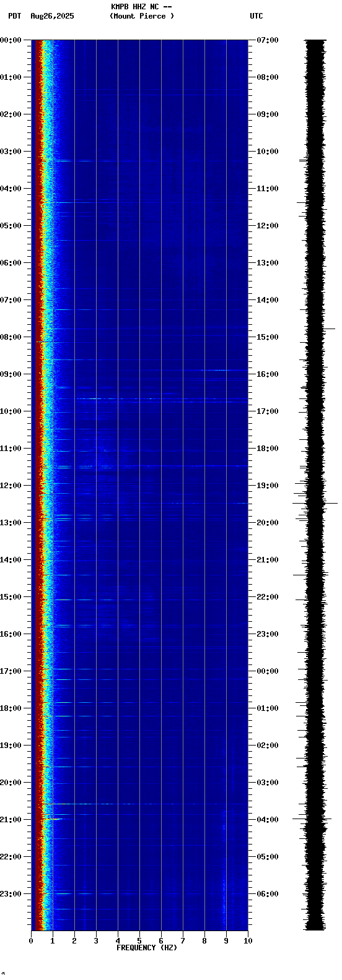Click the 07:00 UTC time label

click(x=268, y=40)
